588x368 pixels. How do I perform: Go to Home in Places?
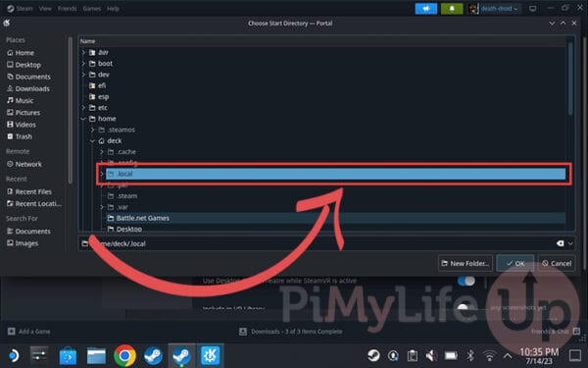[x=21, y=53]
